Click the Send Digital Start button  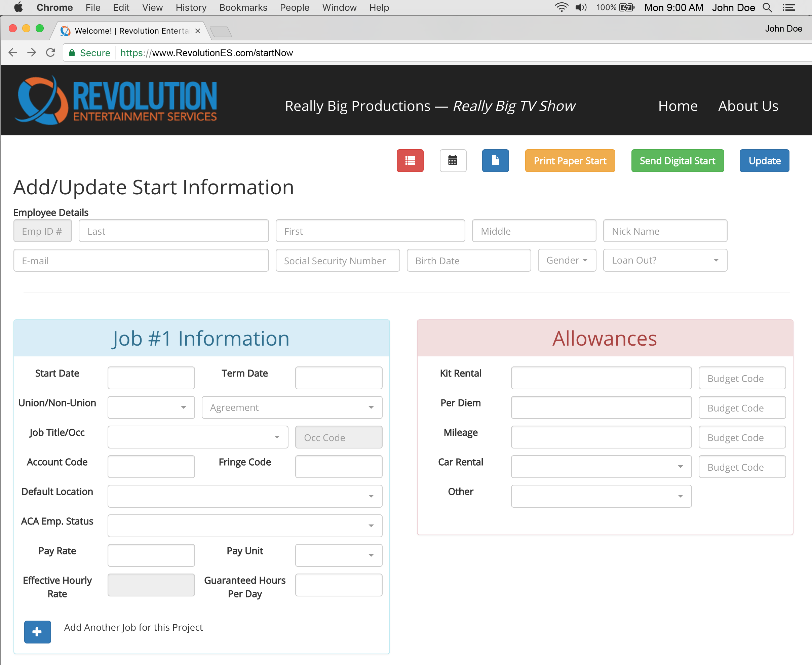[x=677, y=160]
